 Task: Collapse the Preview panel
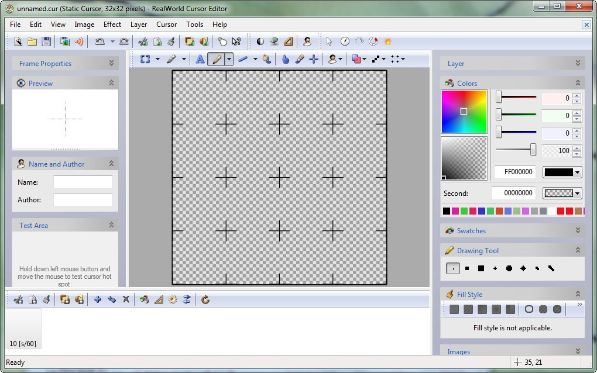click(x=111, y=83)
